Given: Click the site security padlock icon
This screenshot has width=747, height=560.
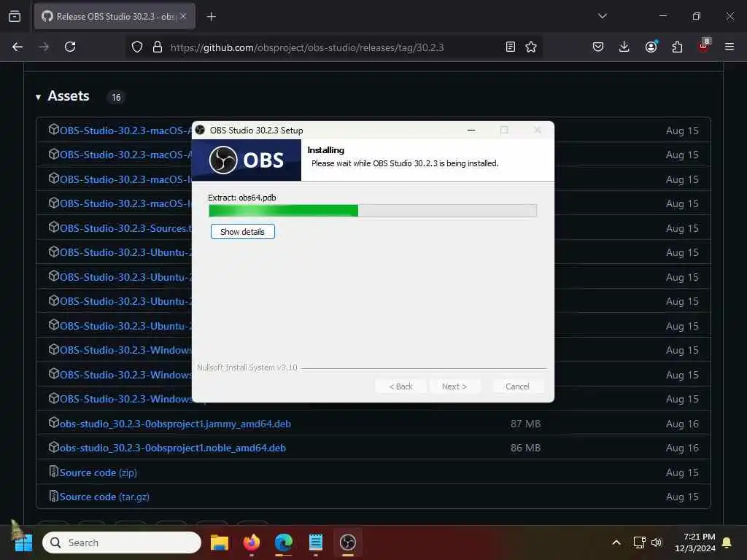Looking at the screenshot, I should [158, 47].
